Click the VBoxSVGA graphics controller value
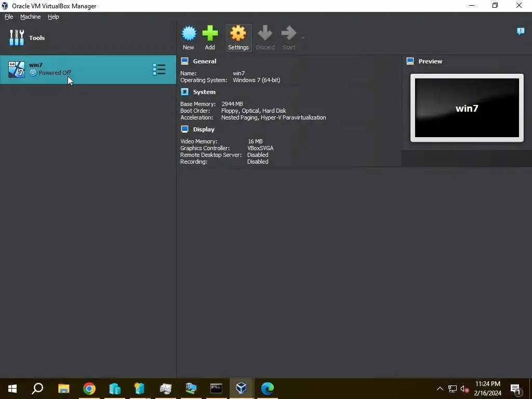Image resolution: width=532 pixels, height=399 pixels. [x=261, y=148]
